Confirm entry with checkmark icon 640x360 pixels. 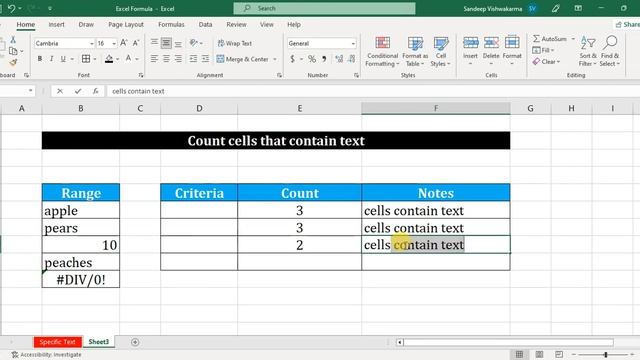click(78, 91)
